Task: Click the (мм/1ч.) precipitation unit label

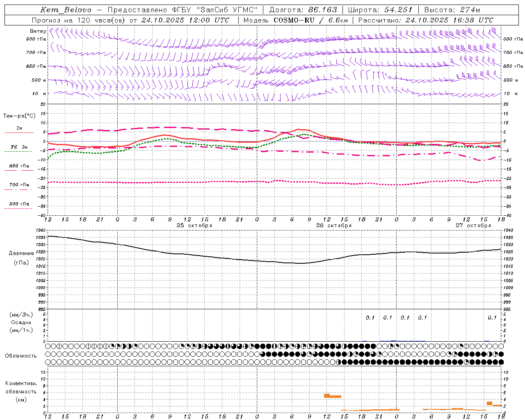Action: 21,330
